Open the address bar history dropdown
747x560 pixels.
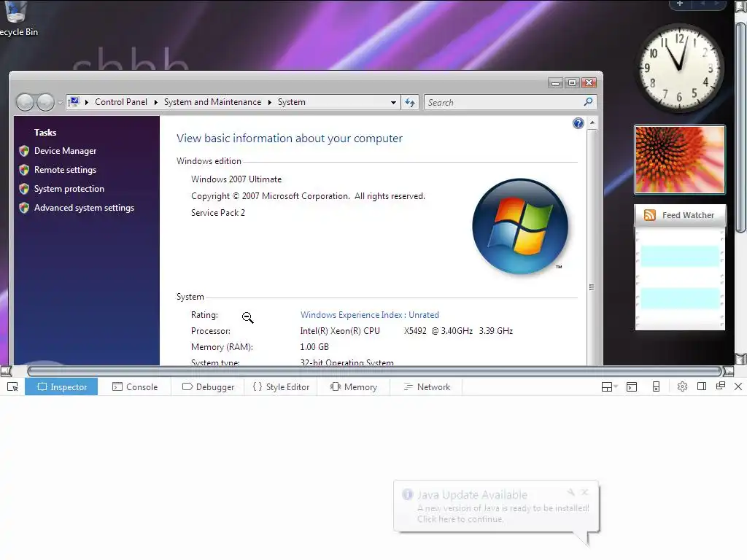393,102
